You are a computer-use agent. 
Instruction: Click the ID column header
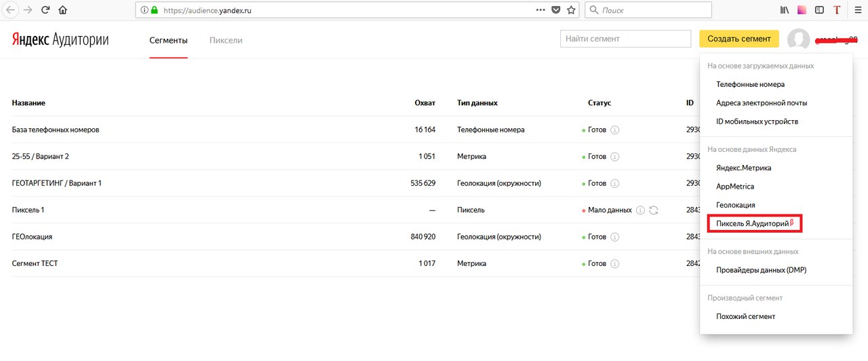[x=690, y=103]
